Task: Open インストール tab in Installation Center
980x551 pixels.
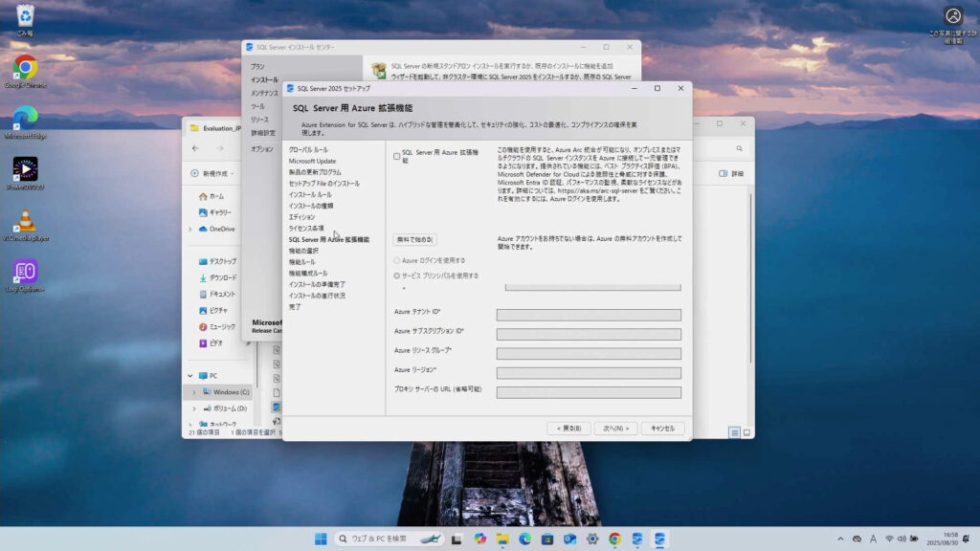Action: (264, 80)
